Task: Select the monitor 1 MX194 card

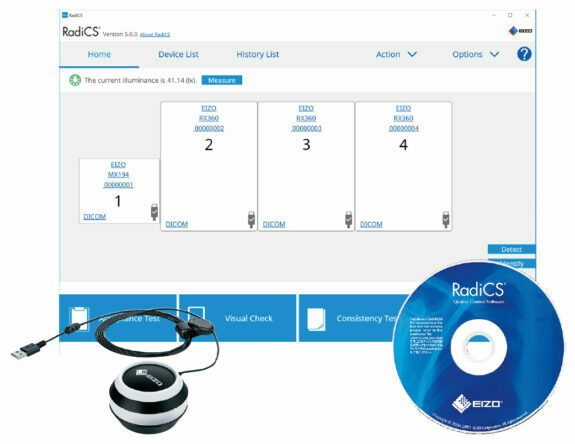Action: pos(119,191)
